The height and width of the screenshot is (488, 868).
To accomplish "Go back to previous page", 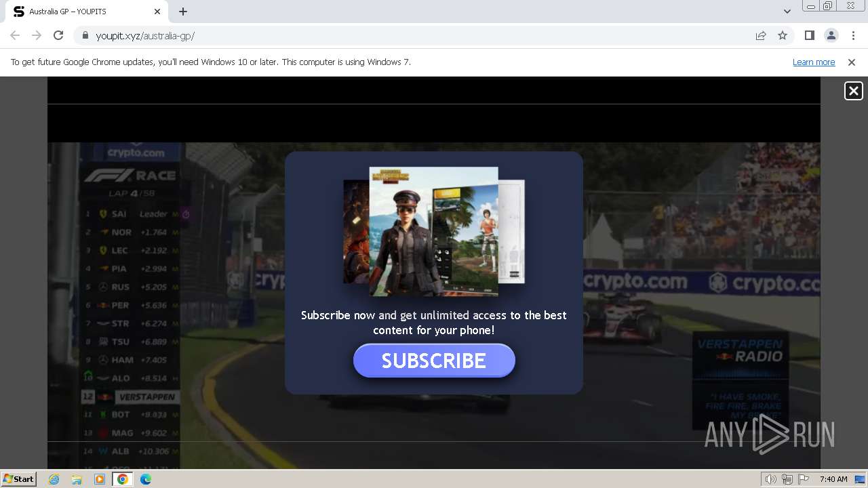I will pos(15,35).
